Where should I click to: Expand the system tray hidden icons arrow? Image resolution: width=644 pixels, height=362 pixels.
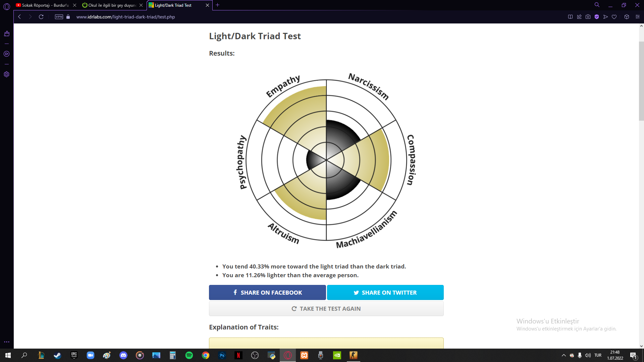point(564,355)
